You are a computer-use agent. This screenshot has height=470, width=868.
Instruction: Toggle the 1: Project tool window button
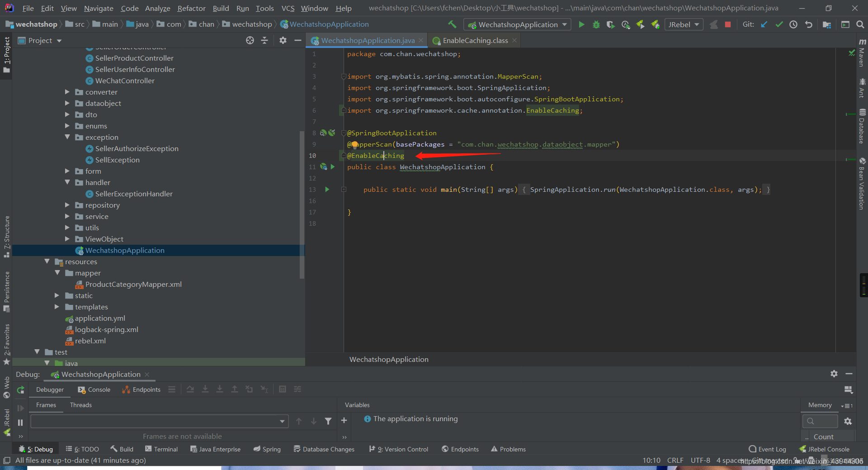(x=6, y=55)
